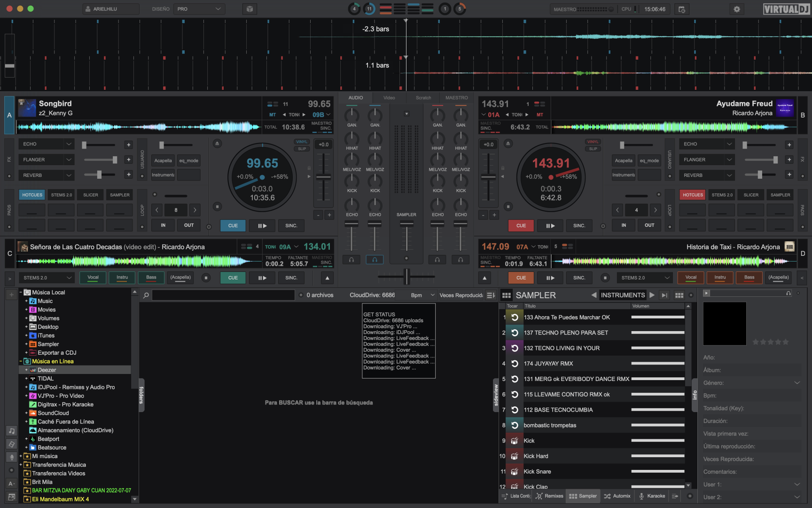The width and height of the screenshot is (812, 508).
Task: Open the sampler bank grid icon next to SAMPLER
Action: [x=506, y=295]
